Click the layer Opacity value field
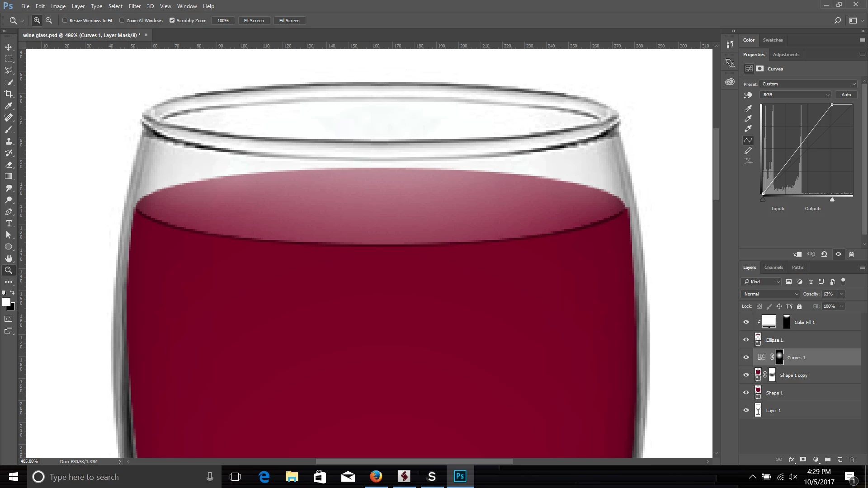 (829, 294)
